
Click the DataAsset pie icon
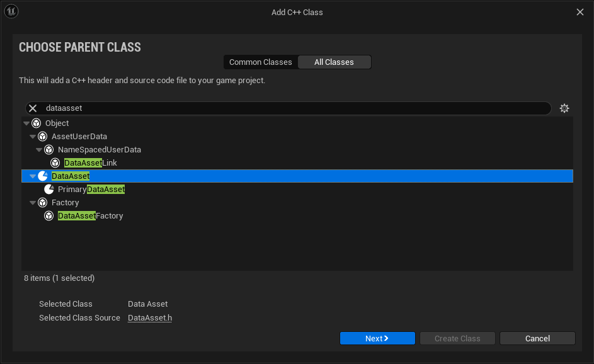point(43,176)
